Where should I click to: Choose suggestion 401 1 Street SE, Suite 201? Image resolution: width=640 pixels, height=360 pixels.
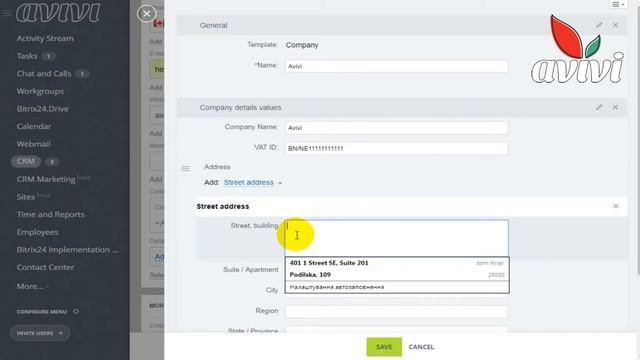coord(397,263)
